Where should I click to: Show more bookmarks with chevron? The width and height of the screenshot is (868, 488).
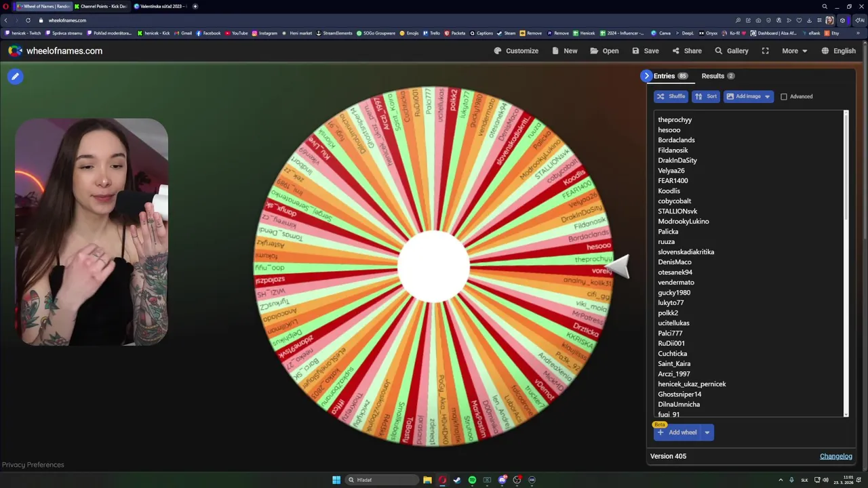859,33
